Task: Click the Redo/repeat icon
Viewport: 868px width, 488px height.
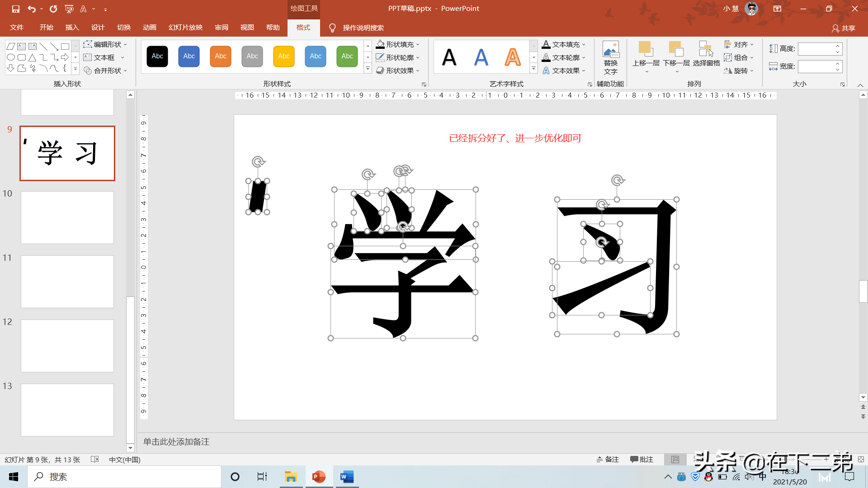Action: click(x=53, y=9)
